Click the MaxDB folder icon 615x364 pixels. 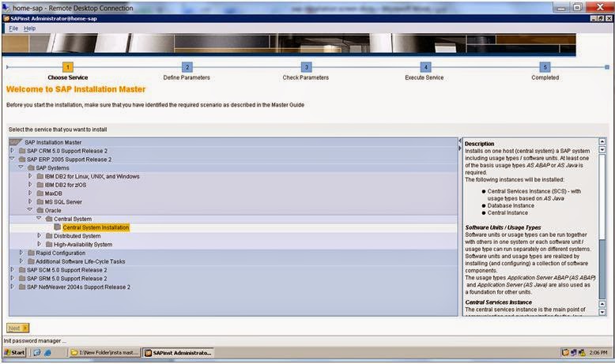(40, 193)
